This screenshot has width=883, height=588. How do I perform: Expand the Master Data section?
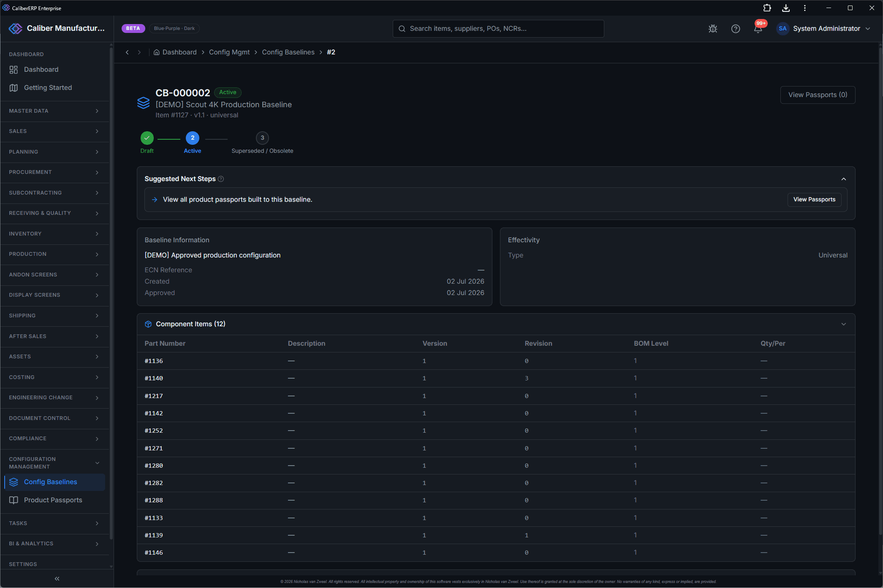pos(54,111)
